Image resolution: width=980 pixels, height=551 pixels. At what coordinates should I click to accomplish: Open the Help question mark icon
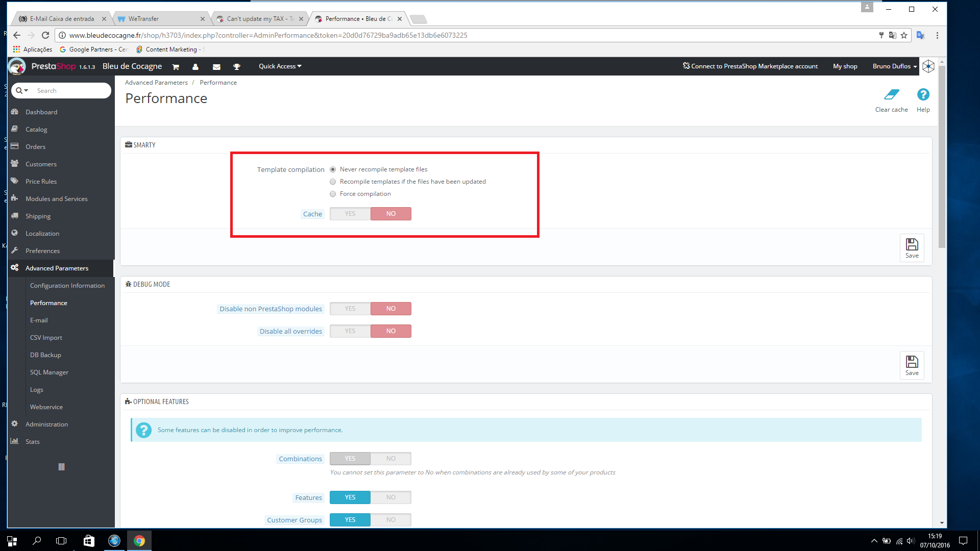tap(923, 95)
